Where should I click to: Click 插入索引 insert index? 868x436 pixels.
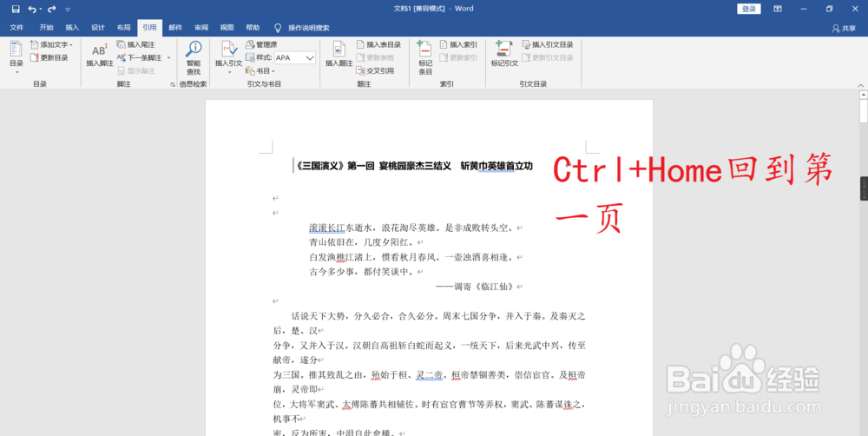(458, 44)
